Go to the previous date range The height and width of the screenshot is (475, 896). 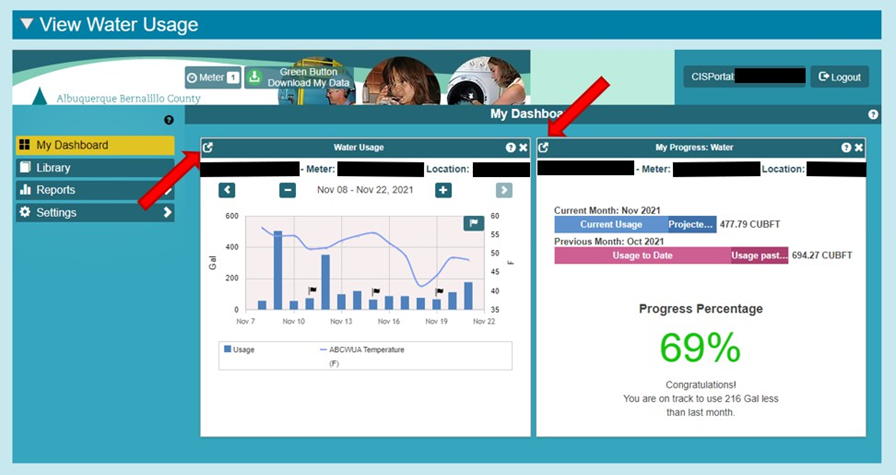pyautogui.click(x=227, y=190)
